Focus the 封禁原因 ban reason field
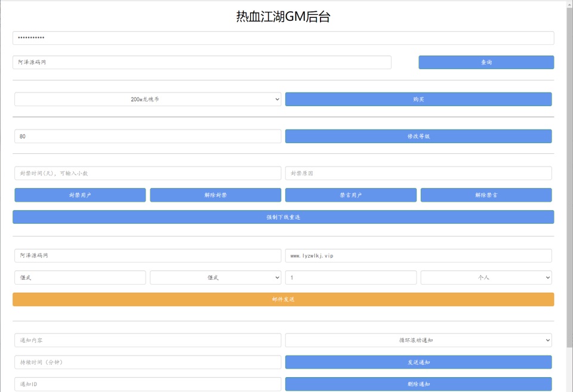The height and width of the screenshot is (392, 573). tap(418, 173)
